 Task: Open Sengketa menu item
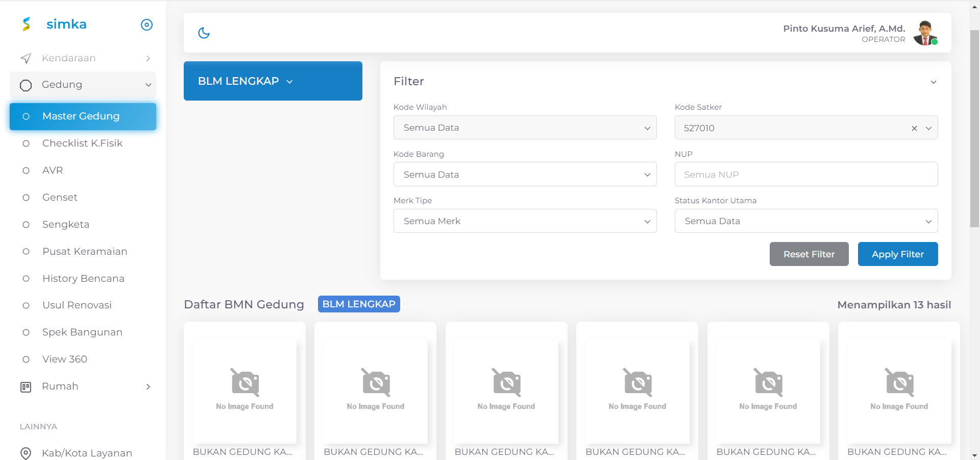[x=83, y=225]
